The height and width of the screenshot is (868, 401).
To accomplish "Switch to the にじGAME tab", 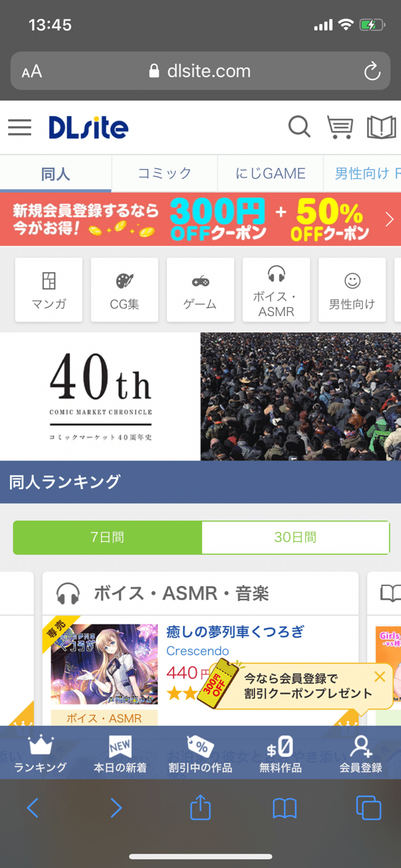I will 271,174.
